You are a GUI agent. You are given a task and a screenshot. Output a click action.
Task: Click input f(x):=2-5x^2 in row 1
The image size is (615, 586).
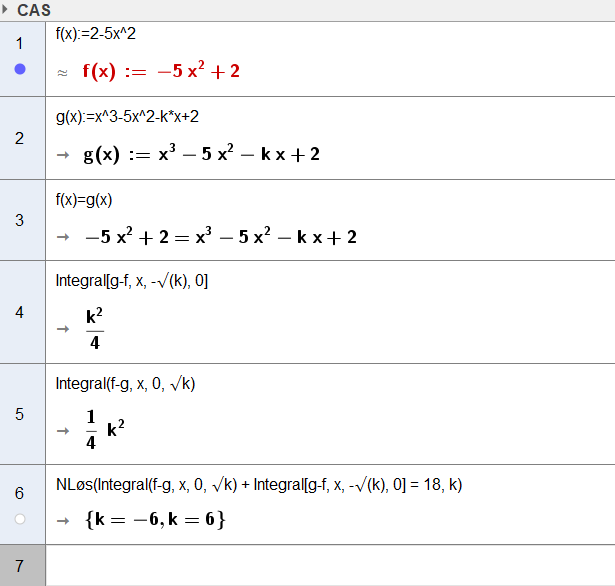tap(96, 34)
